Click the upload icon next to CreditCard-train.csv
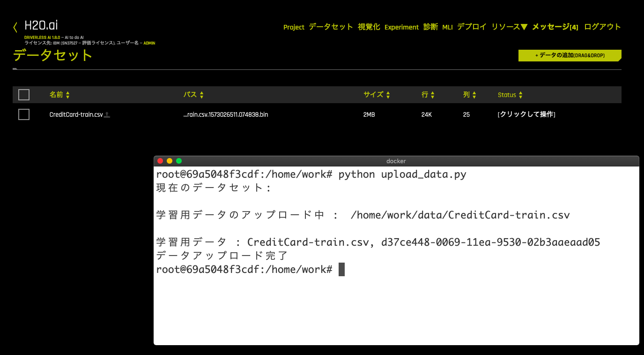Screen dimensions: 644x355 [x=107, y=114]
